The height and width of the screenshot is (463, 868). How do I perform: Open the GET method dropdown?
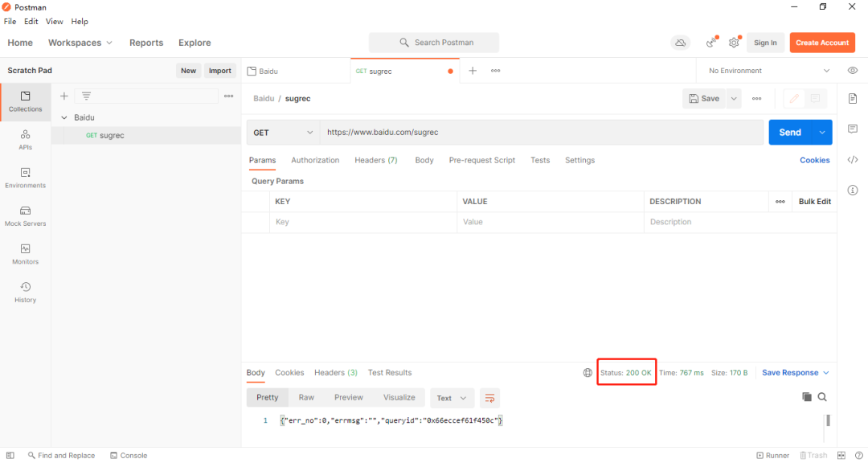click(284, 133)
